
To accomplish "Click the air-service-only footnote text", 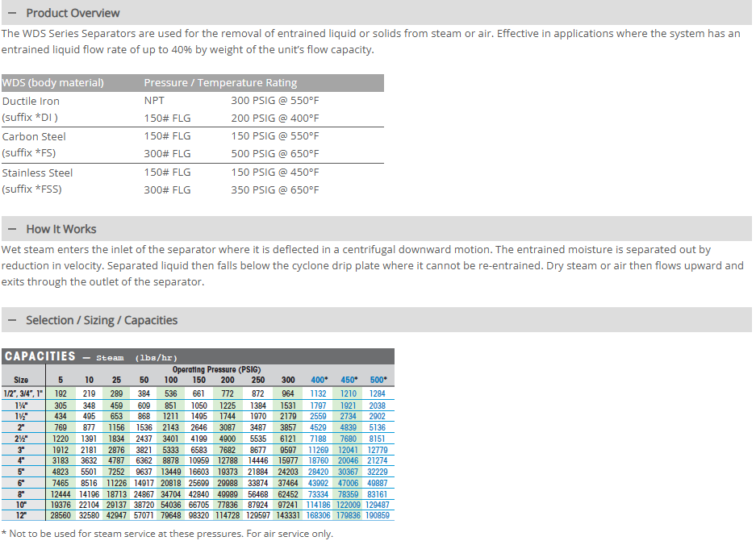I will (167, 533).
